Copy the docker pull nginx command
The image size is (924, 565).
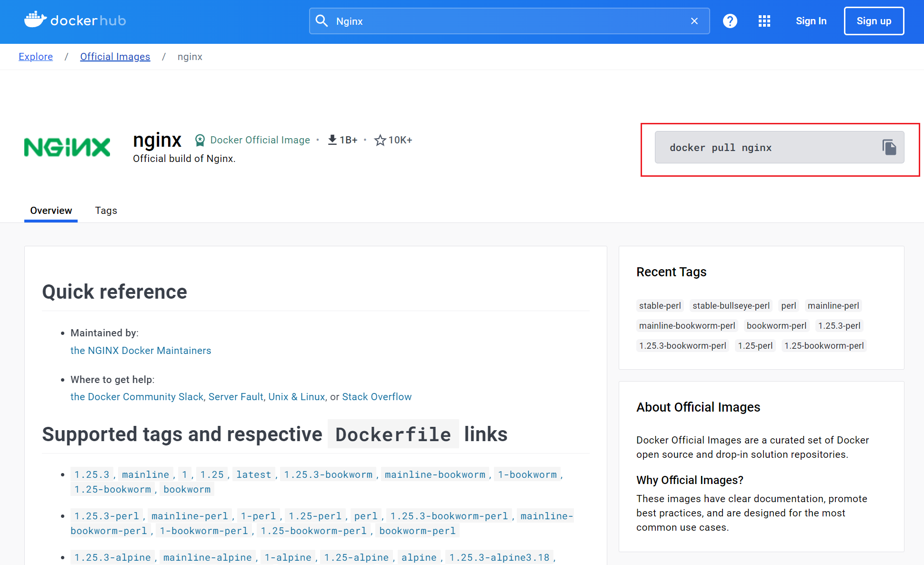coord(889,147)
